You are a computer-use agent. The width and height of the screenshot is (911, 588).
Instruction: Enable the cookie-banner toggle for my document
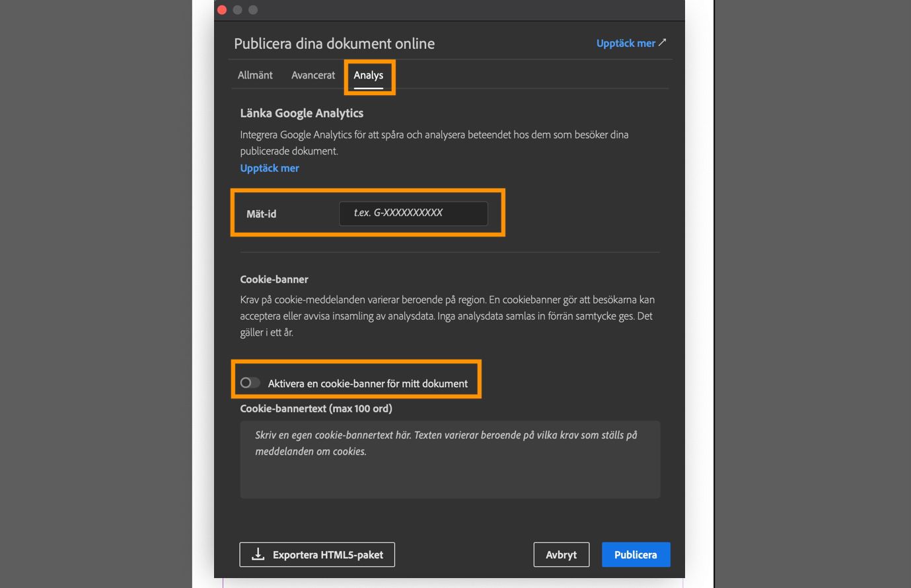coord(250,383)
